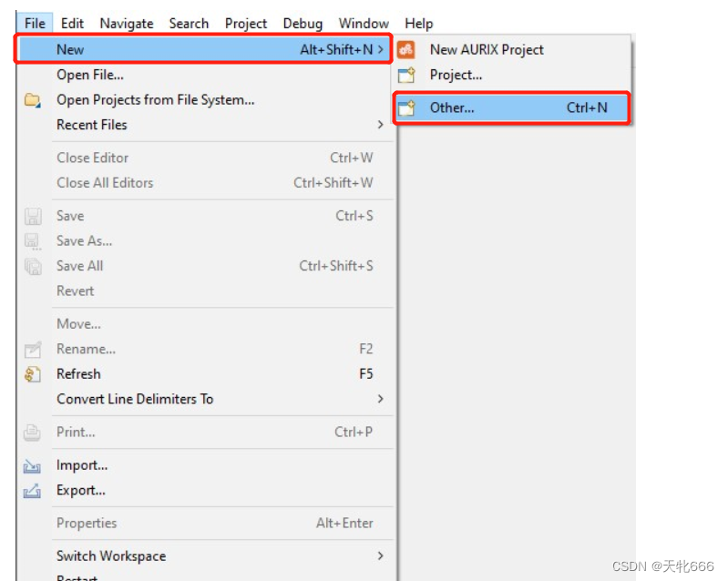
Task: Choose the Print... entry
Action: 206,432
